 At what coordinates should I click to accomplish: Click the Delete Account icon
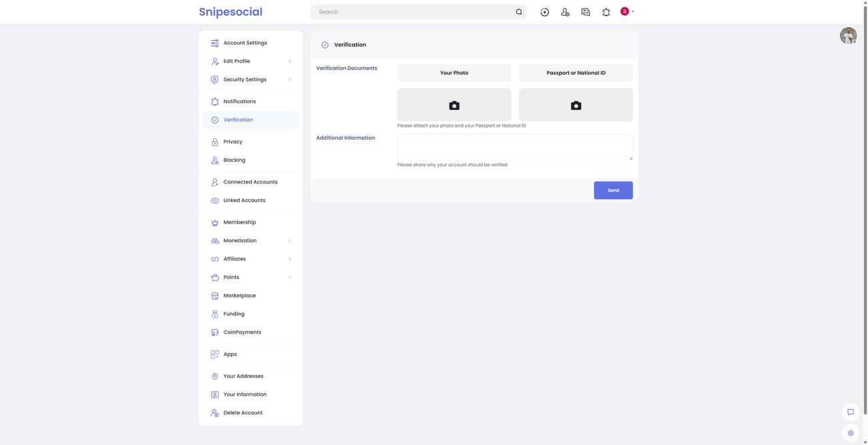point(215,414)
